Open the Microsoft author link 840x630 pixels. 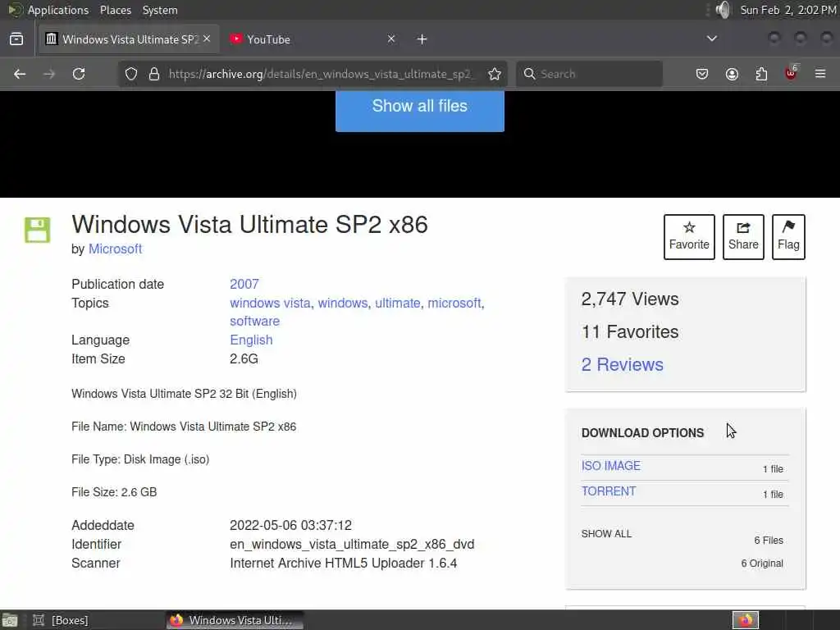(x=115, y=249)
